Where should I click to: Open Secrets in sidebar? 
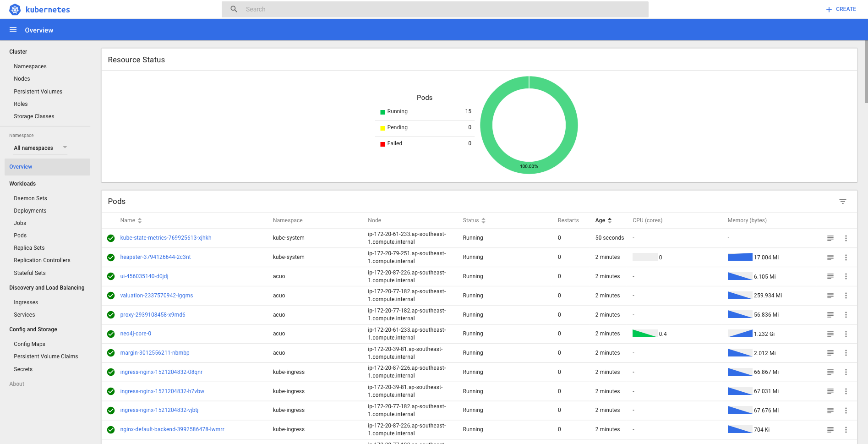point(23,369)
